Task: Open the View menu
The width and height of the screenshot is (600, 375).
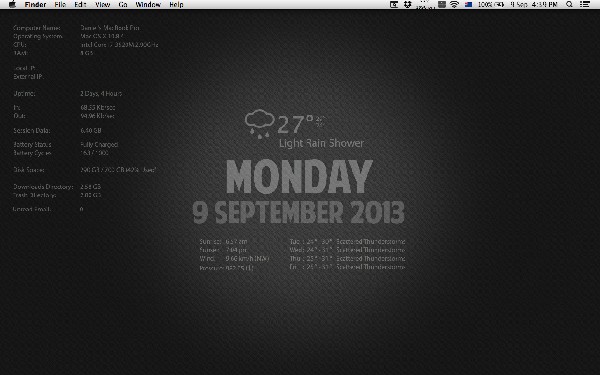Action: click(103, 5)
